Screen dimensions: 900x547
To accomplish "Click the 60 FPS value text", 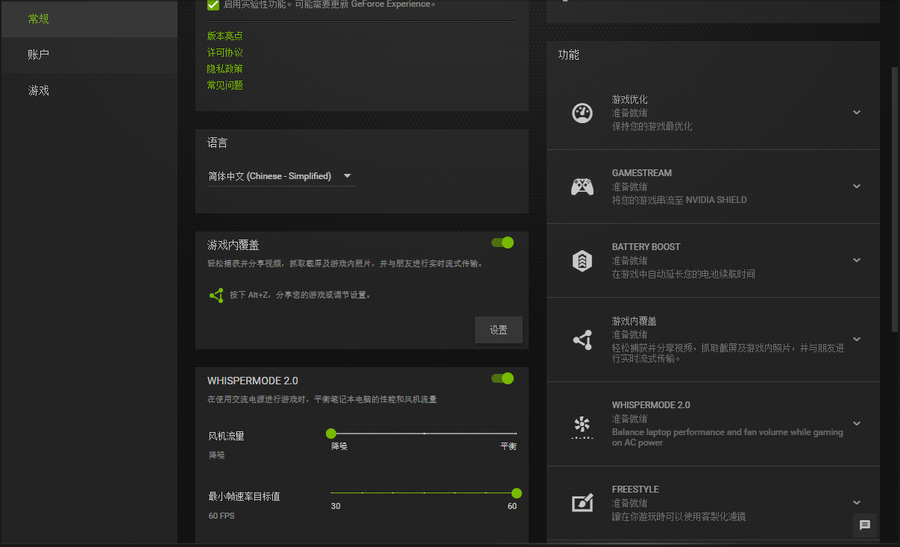I will click(x=222, y=516).
